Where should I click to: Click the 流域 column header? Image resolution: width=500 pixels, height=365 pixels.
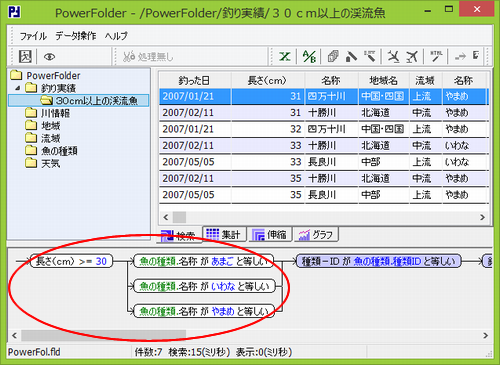coord(425,80)
